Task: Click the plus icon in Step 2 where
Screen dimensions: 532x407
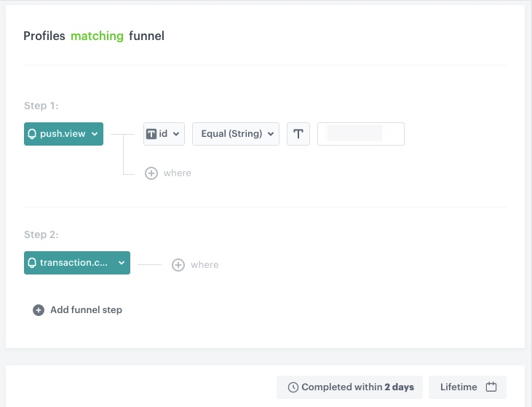Action: (x=178, y=265)
